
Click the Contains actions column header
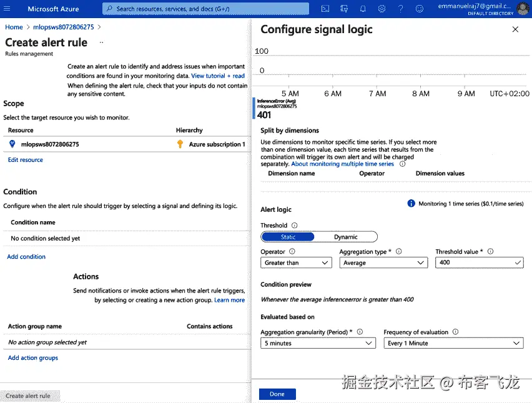(x=209, y=326)
